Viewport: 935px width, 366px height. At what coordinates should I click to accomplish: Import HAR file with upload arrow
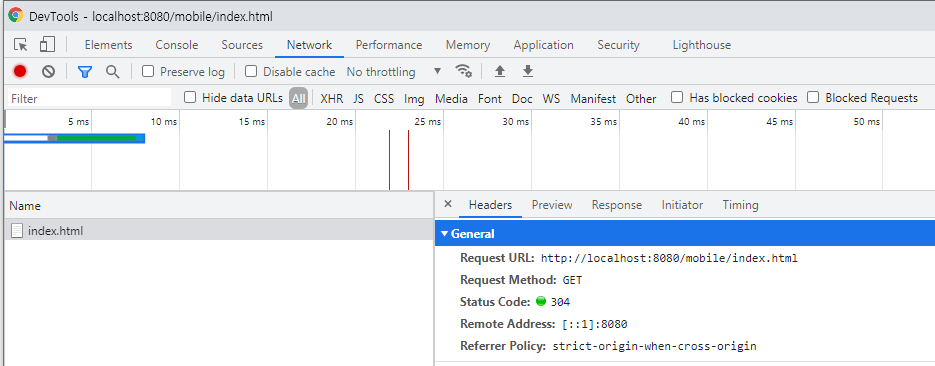[x=500, y=72]
